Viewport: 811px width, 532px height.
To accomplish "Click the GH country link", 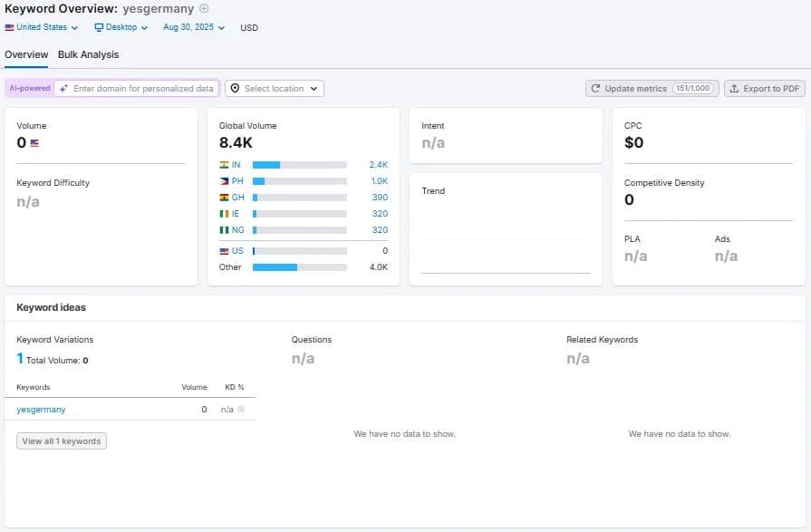I will (238, 198).
